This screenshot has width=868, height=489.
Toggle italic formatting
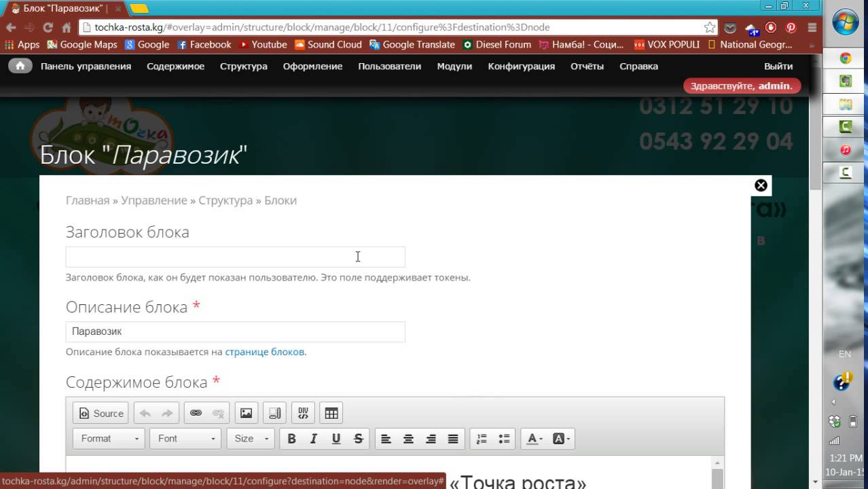pos(314,439)
